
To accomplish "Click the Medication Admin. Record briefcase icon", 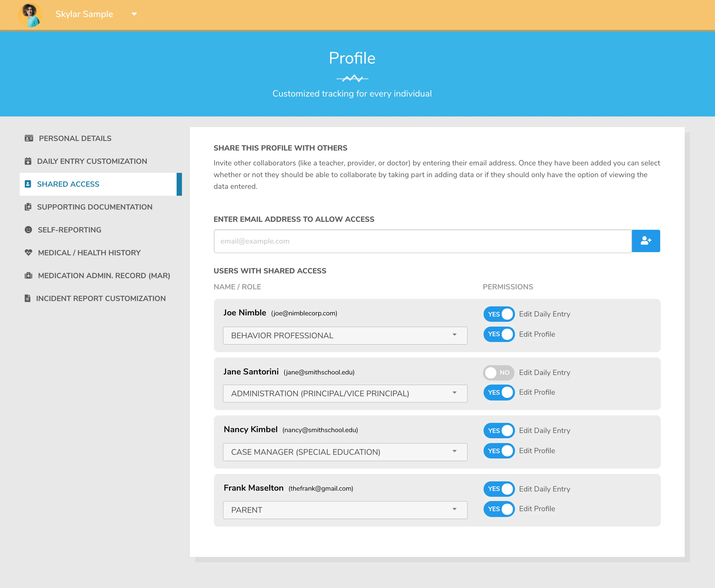I will point(28,275).
